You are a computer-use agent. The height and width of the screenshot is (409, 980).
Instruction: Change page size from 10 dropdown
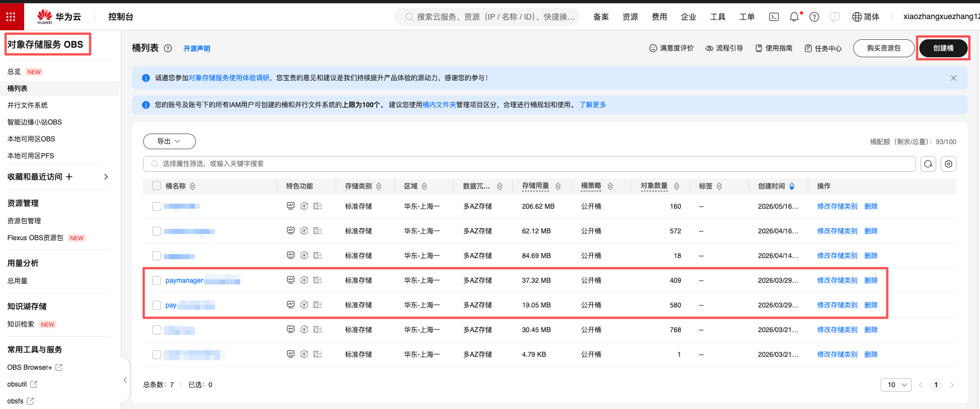tap(896, 385)
